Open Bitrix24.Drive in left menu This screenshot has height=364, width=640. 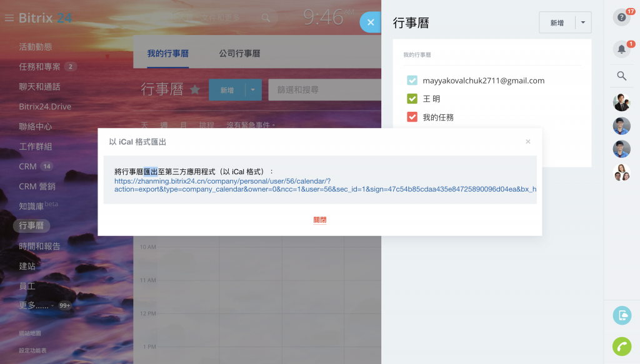[x=45, y=106]
